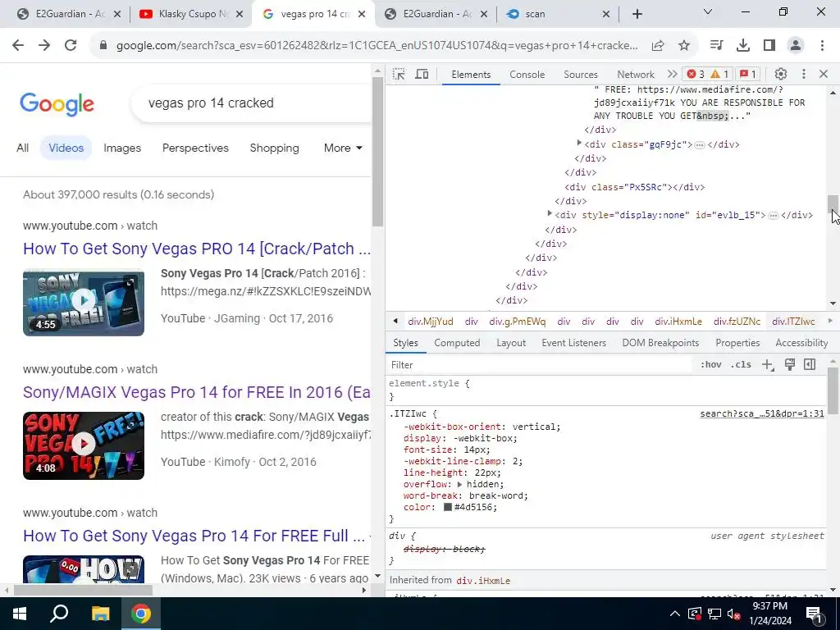Click the Google logo
Screen dimensions: 840x630
tap(57, 104)
